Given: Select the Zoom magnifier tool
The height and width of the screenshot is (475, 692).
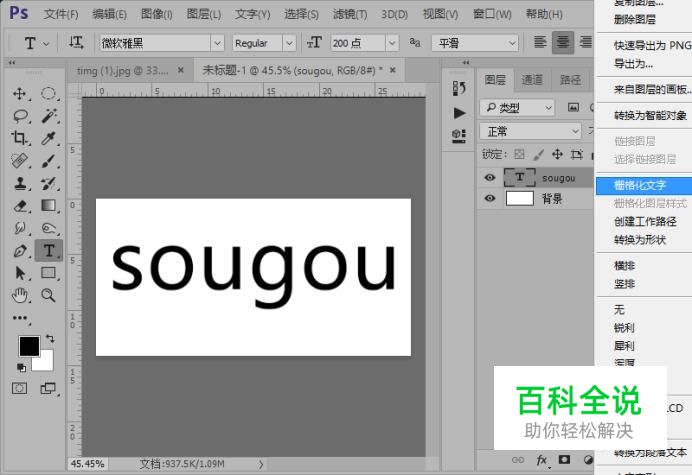Looking at the screenshot, I should (49, 295).
